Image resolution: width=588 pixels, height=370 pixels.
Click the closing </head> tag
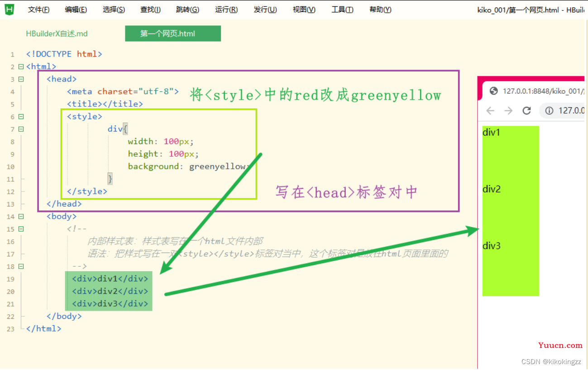[64, 204]
